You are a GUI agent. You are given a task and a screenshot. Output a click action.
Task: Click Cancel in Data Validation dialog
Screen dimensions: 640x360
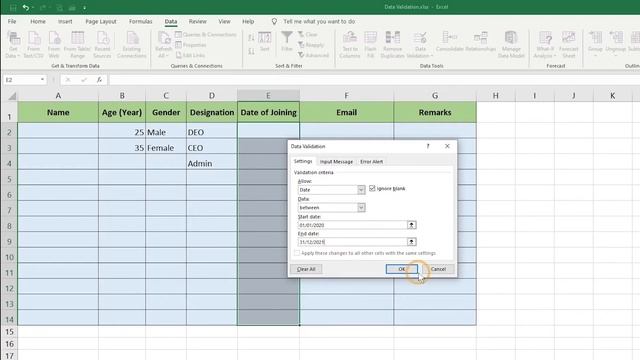pos(438,269)
